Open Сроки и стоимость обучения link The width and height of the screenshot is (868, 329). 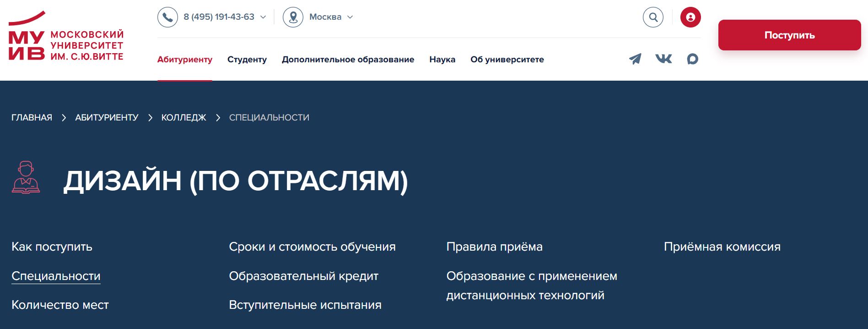(312, 247)
